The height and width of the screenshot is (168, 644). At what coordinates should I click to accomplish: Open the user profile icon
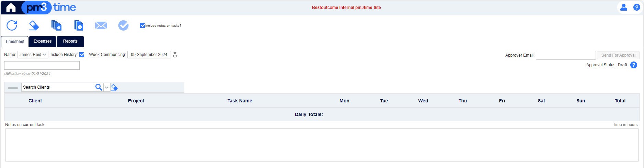tap(624, 7)
